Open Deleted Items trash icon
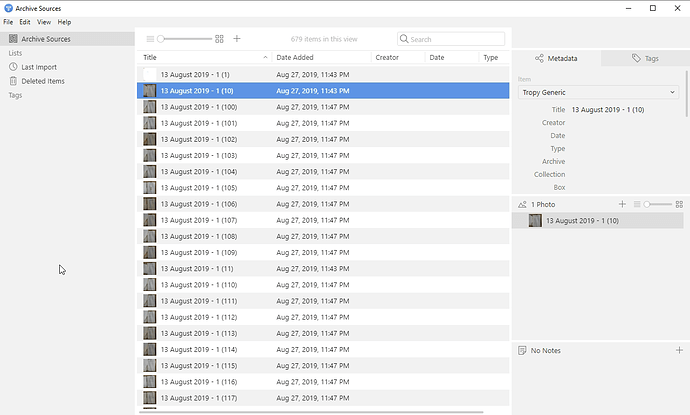Viewport: 690px width, 415px height. [13, 81]
